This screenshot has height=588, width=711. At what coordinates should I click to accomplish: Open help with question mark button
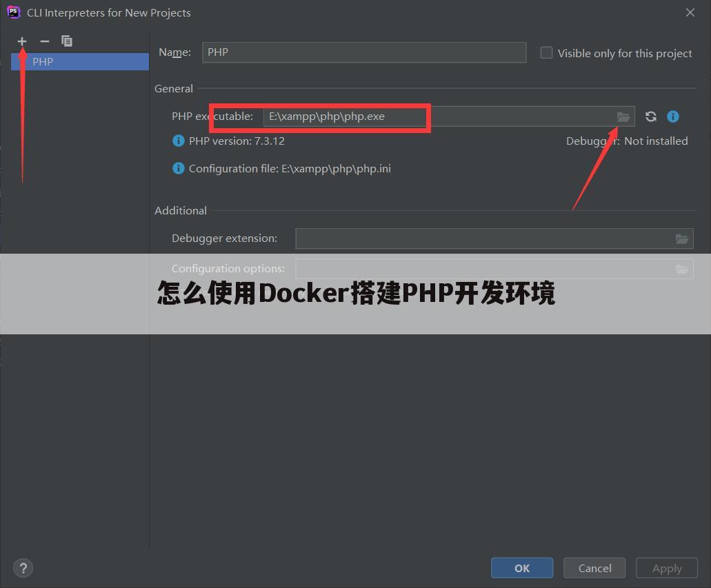23,568
